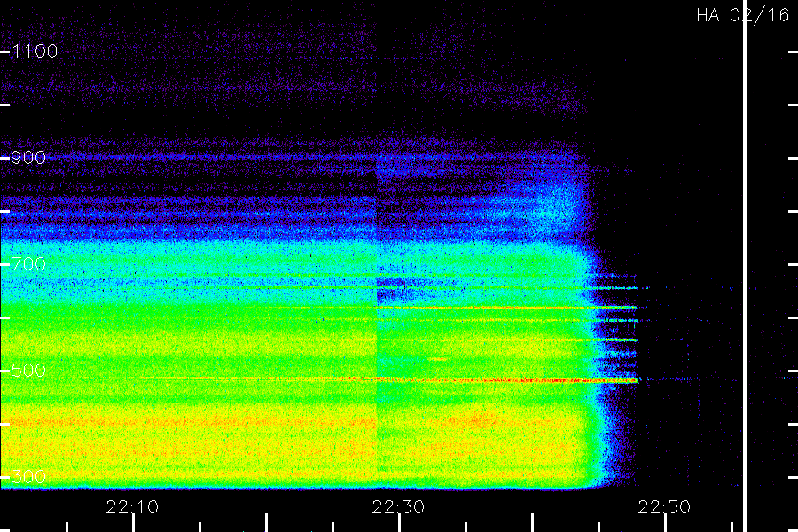Click the 1100 frequency axis label
This screenshot has height=532, width=798.
[x=35, y=51]
